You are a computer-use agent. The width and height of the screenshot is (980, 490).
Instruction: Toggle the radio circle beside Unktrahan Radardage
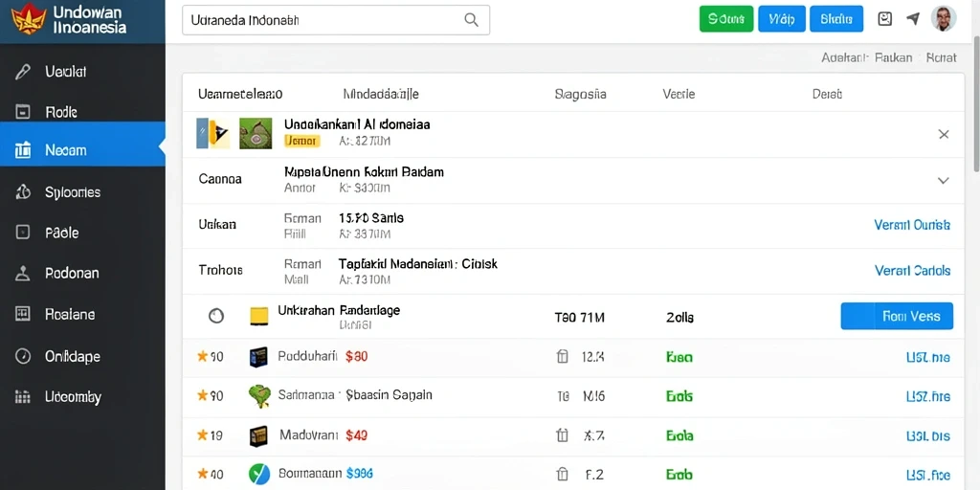coord(215,316)
